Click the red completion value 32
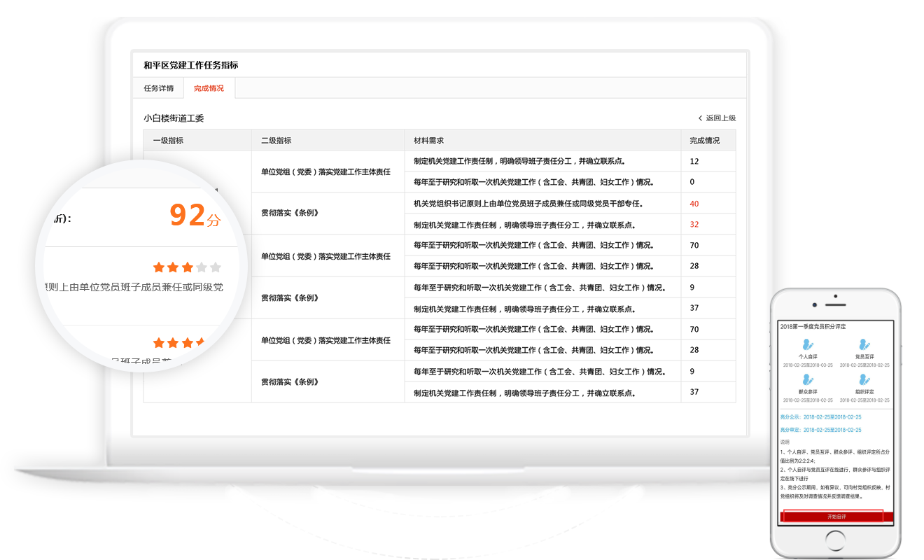Screen dimensions: 924x560 [x=694, y=225]
